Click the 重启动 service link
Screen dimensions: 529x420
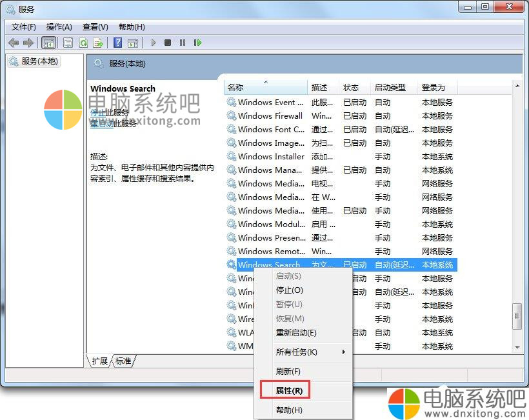102,123
